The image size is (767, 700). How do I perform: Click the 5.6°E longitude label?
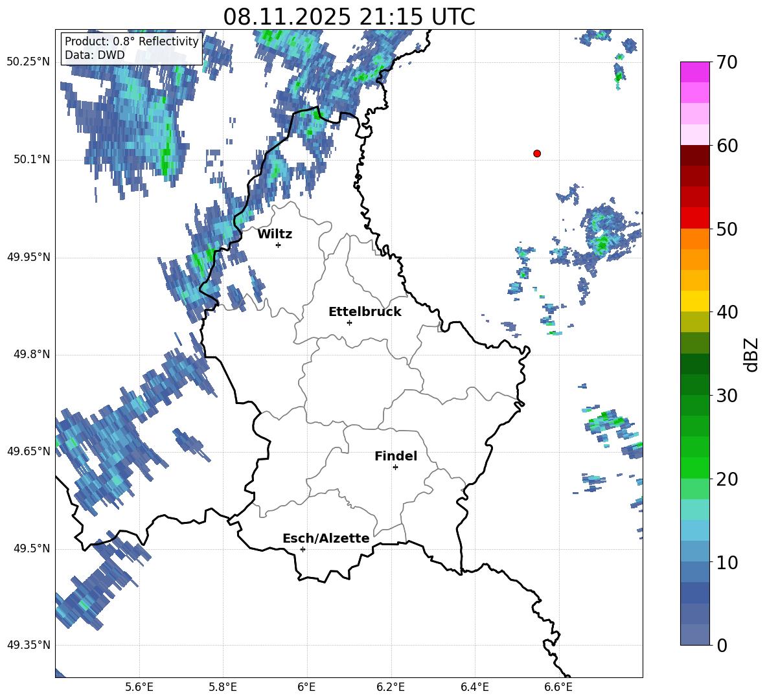click(139, 687)
